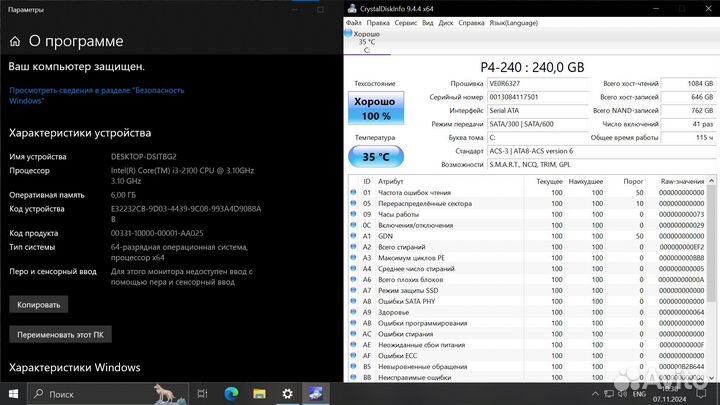Open the Файл menu in CrystalDiskInfo
This screenshot has width=720, height=405.
coord(354,22)
